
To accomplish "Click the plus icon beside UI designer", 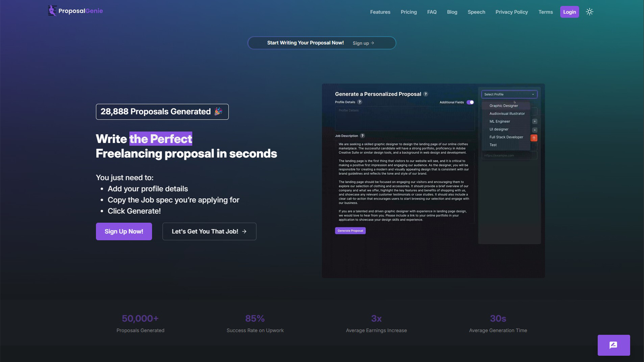I will [535, 130].
